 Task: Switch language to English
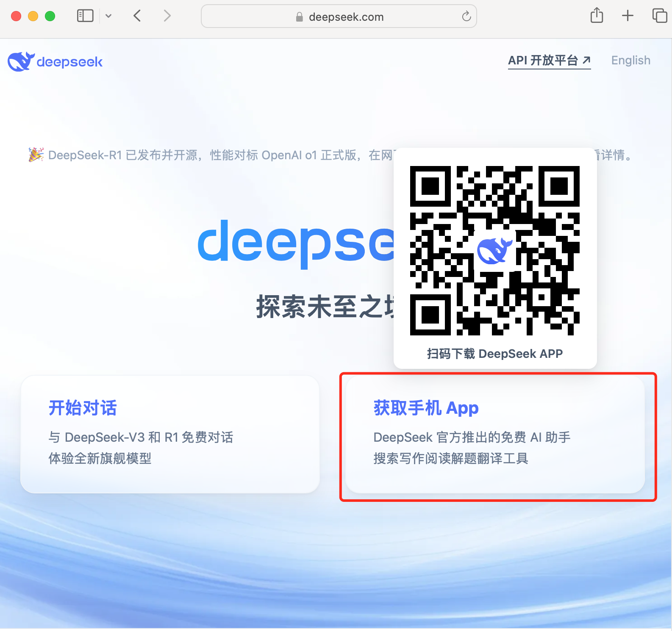coord(630,61)
